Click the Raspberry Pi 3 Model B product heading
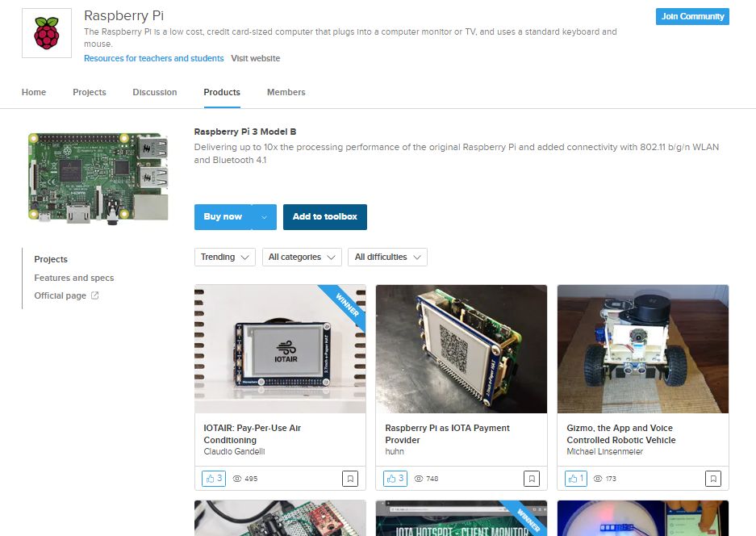The height and width of the screenshot is (536, 756). 245,132
